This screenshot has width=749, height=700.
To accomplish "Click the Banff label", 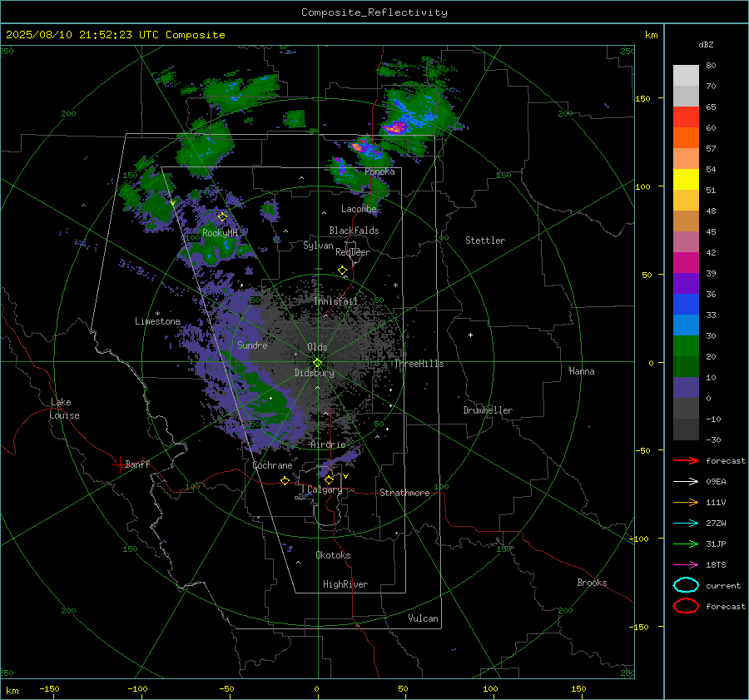I will [137, 464].
